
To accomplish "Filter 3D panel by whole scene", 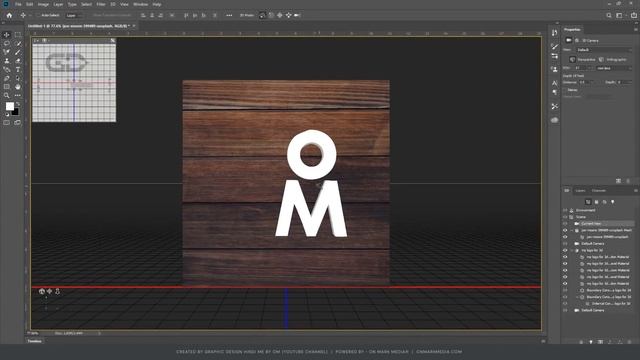I will [x=588, y=202].
